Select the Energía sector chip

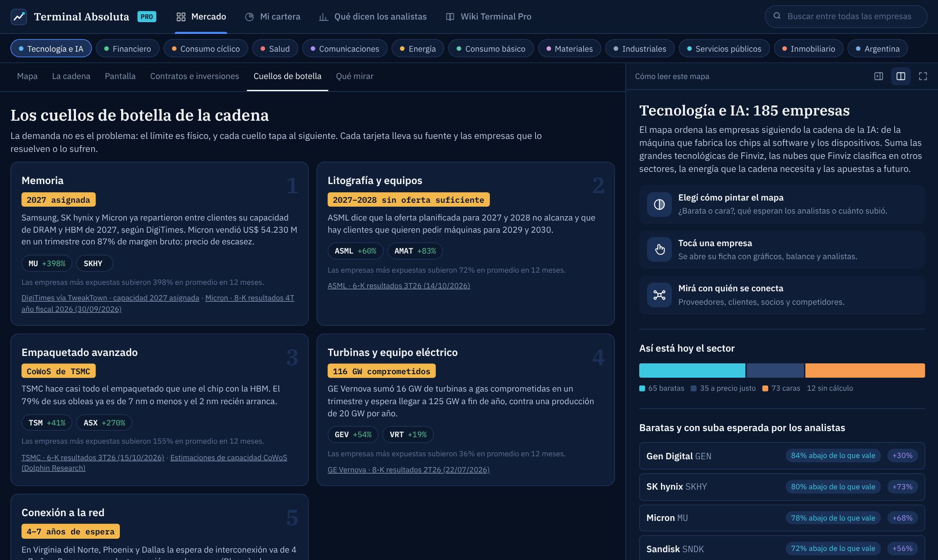coord(418,48)
